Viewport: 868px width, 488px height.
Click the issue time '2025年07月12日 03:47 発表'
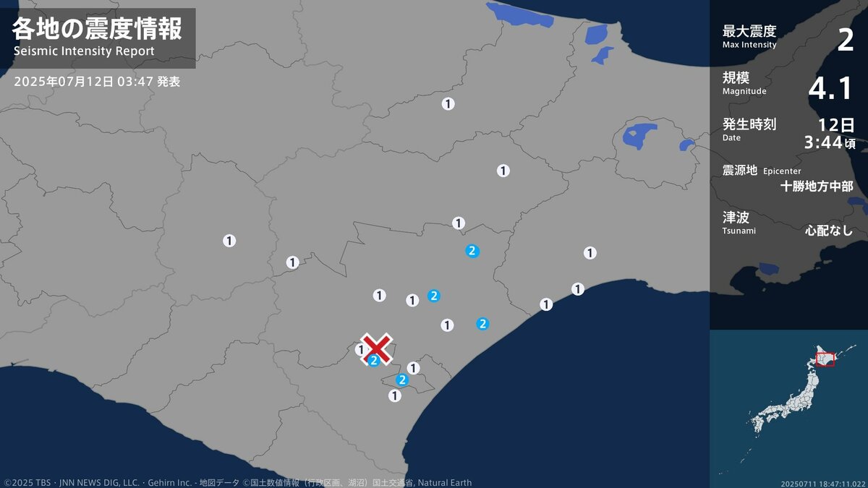pos(97,82)
